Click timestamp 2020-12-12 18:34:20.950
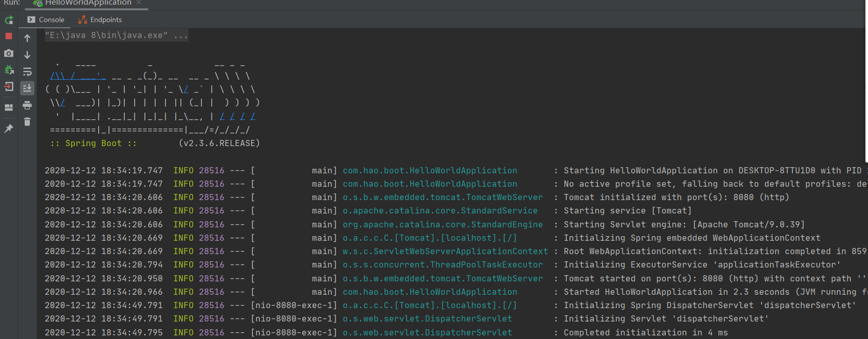 tap(104, 278)
